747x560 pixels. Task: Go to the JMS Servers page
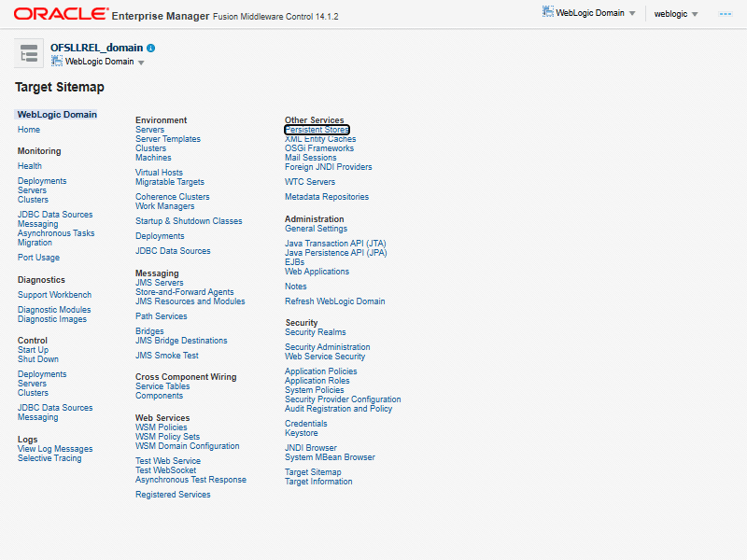pyautogui.click(x=159, y=283)
